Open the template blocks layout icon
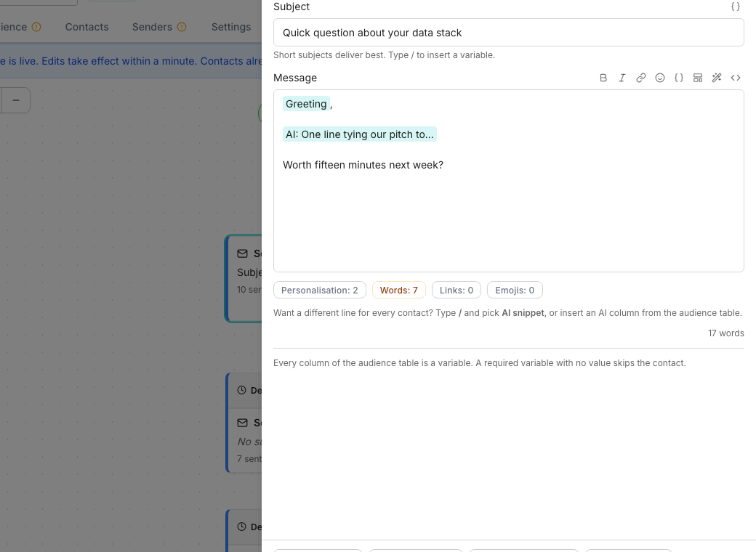Screen dimensions: 756x552 coord(698,78)
